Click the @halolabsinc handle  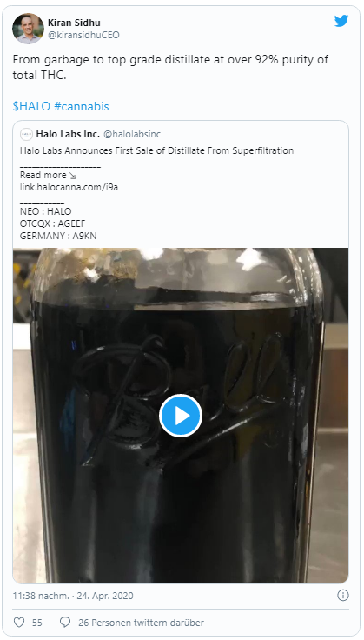pos(132,134)
